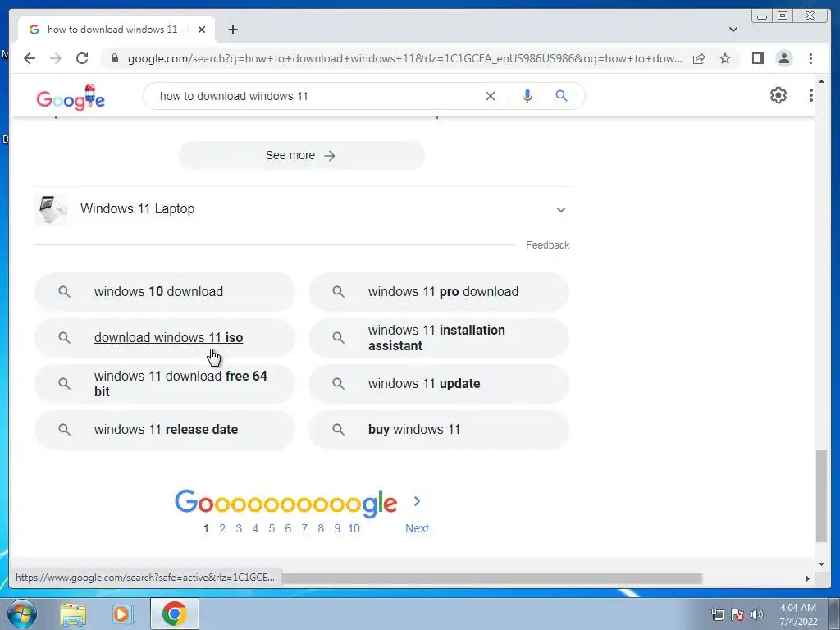Click the Google search text box

(316, 97)
